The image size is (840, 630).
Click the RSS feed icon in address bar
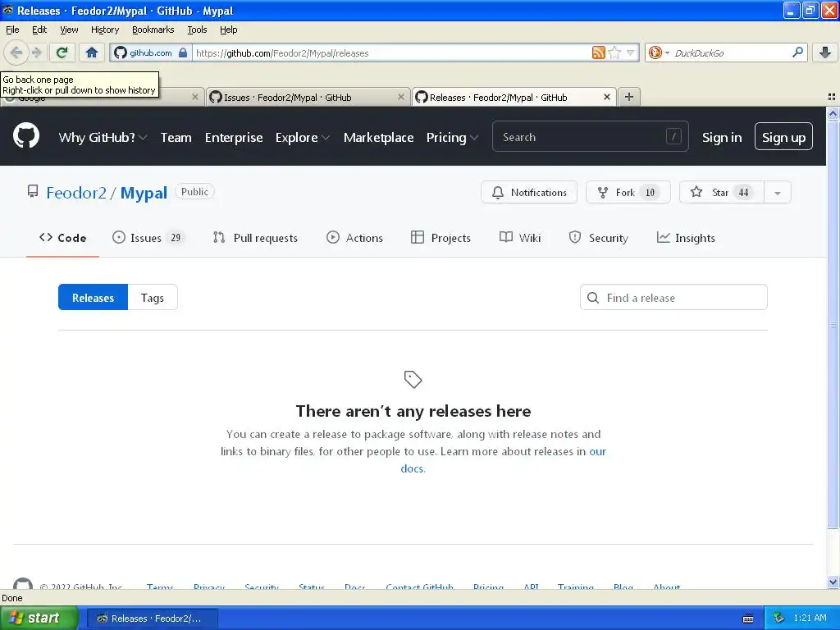tap(598, 52)
